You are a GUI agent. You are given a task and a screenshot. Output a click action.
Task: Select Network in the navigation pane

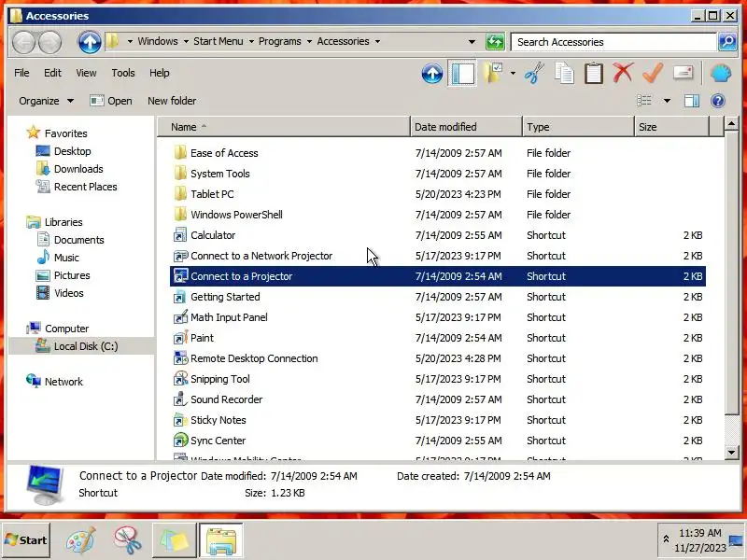tap(63, 382)
